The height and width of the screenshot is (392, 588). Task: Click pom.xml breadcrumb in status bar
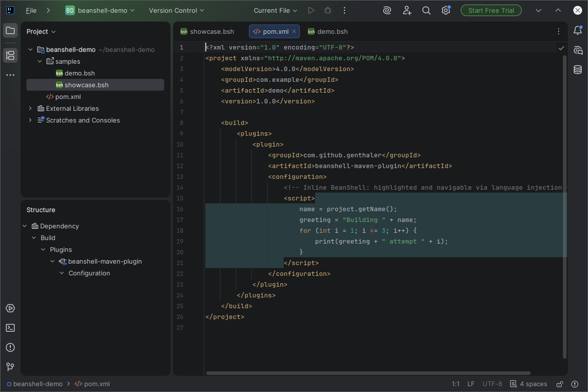(x=92, y=384)
